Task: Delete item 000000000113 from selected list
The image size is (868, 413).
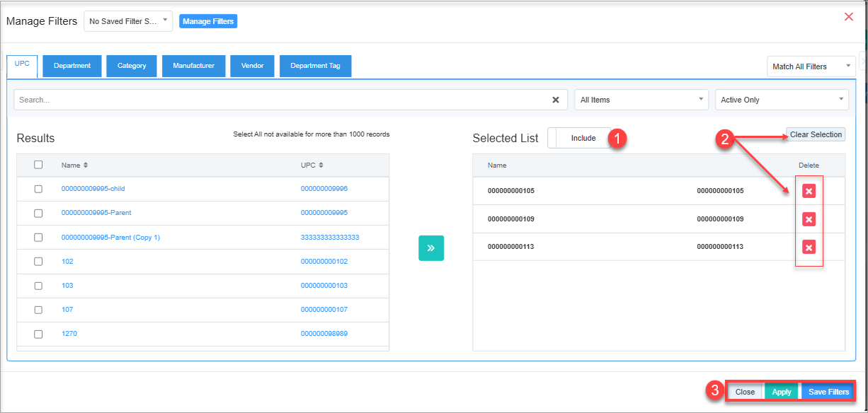Action: coord(809,247)
